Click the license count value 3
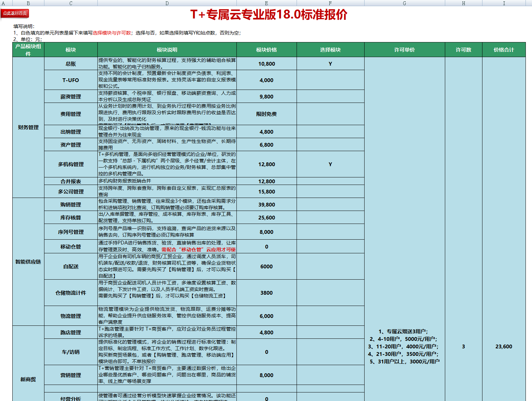 pos(464,346)
